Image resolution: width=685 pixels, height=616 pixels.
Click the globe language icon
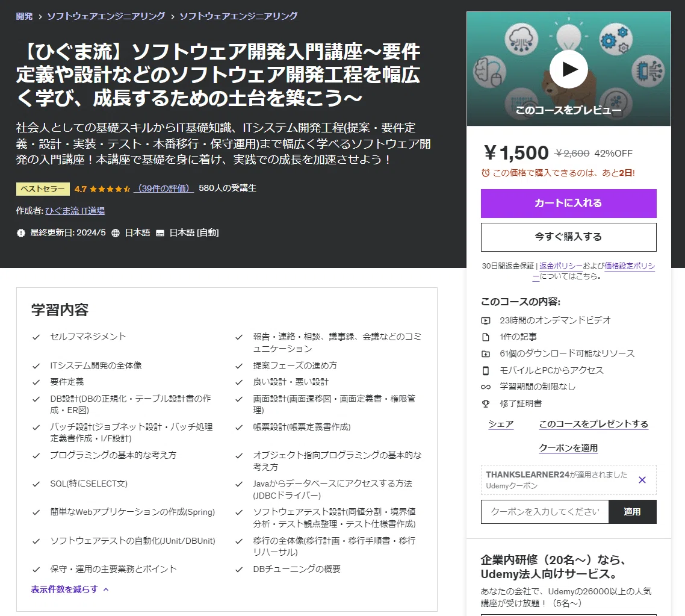point(116,233)
